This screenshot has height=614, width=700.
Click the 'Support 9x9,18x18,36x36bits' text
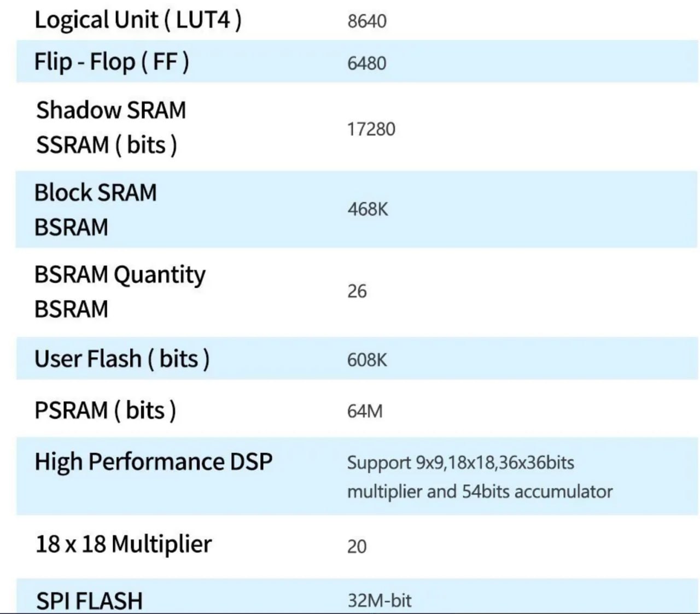tap(460, 463)
